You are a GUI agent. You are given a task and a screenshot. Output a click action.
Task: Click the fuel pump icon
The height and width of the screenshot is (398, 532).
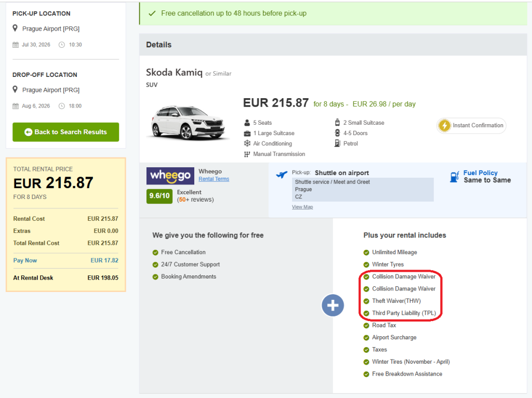(x=455, y=177)
